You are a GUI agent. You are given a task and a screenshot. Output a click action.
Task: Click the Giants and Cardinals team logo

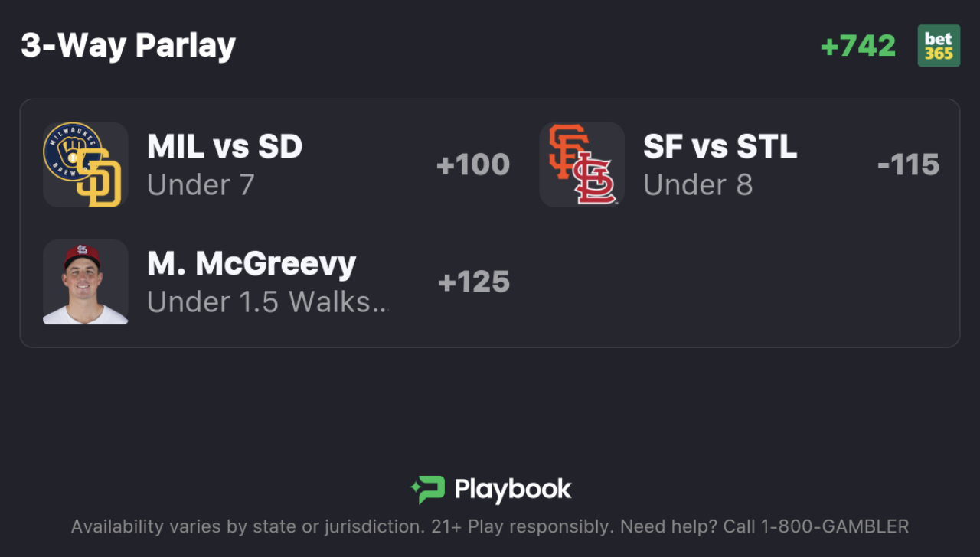pos(582,164)
